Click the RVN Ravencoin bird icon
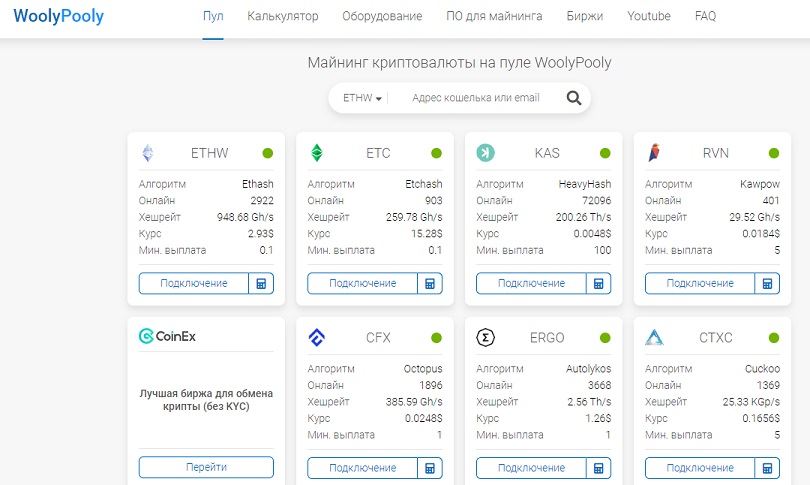Viewport: 810px width, 485px height. click(654, 153)
